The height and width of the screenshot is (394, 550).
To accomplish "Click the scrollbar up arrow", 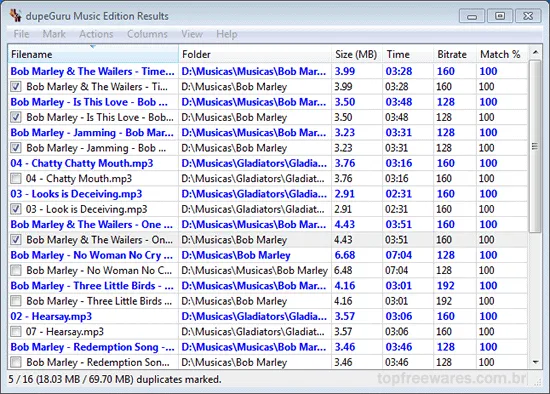I will [x=535, y=53].
